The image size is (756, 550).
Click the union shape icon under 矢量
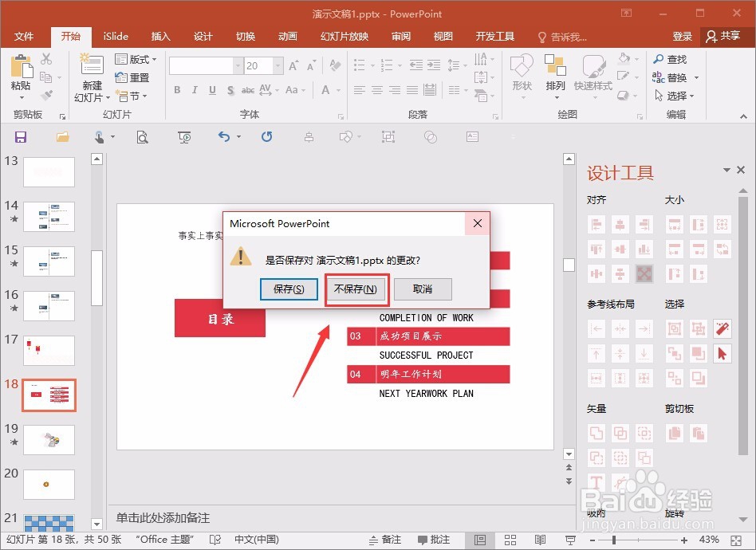pyautogui.click(x=597, y=433)
